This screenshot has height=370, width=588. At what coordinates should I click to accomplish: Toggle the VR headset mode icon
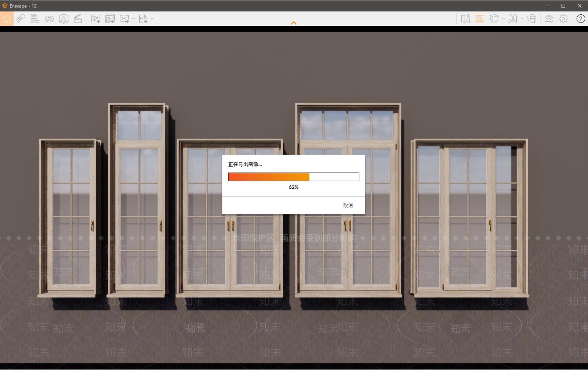[531, 18]
